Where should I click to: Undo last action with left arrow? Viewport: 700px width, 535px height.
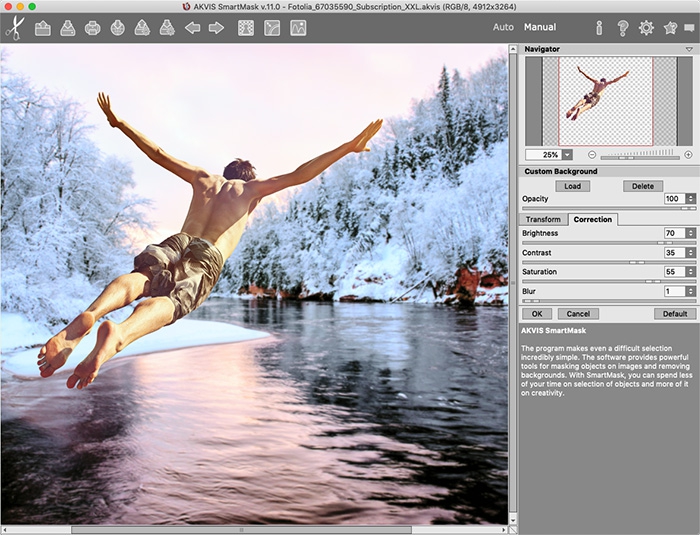[x=192, y=28]
